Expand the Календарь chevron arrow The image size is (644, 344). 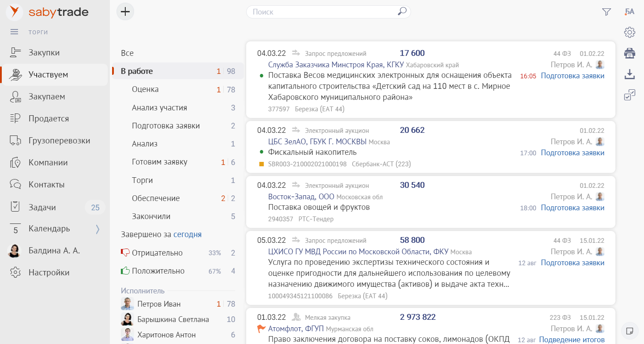(x=98, y=229)
